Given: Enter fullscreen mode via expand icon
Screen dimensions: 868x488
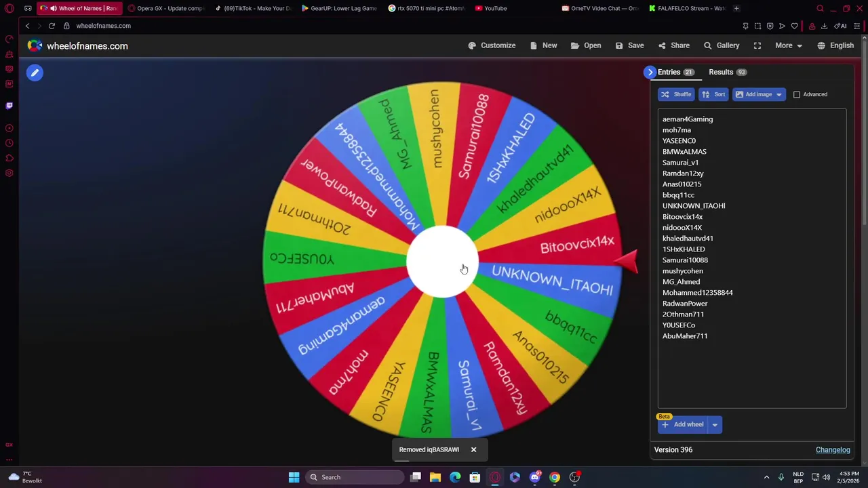Looking at the screenshot, I should pos(757,45).
